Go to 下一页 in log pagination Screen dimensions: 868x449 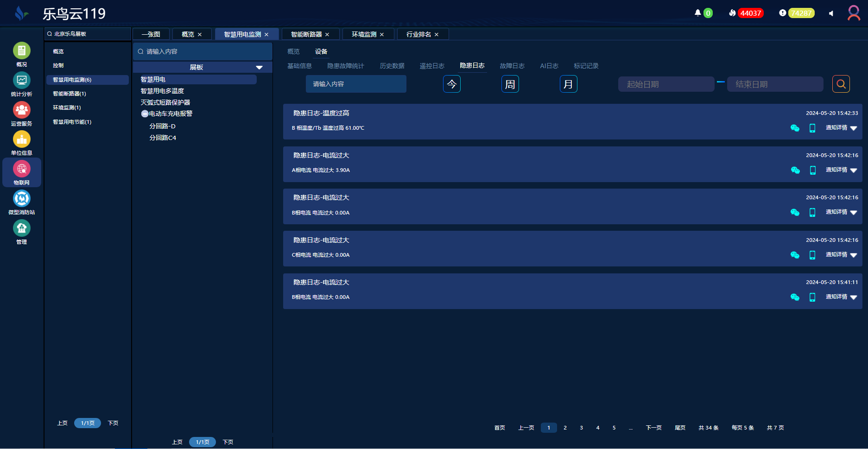click(653, 428)
